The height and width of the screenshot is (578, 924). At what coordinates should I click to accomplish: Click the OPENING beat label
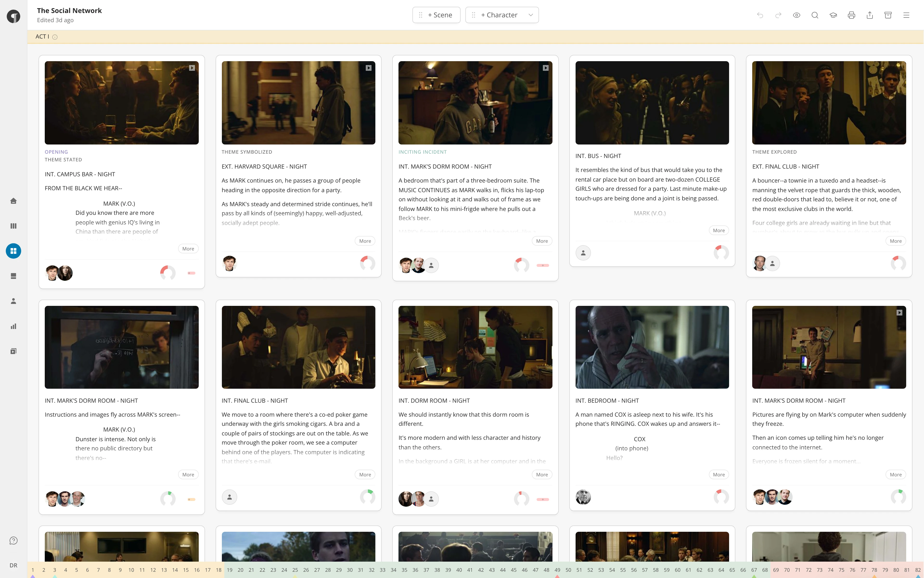(56, 152)
